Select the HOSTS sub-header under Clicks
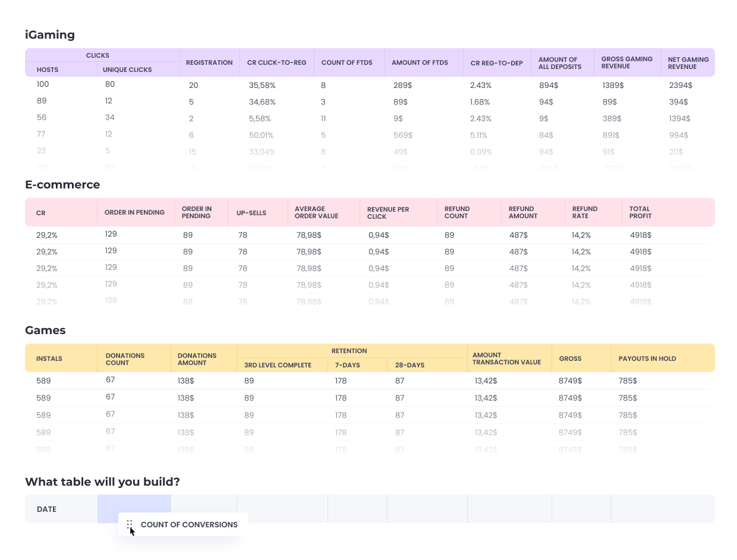 coord(48,70)
